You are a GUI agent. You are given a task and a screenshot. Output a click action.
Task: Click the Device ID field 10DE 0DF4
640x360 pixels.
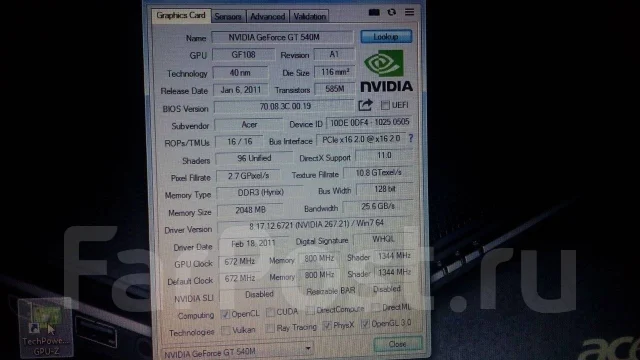pyautogui.click(x=369, y=122)
